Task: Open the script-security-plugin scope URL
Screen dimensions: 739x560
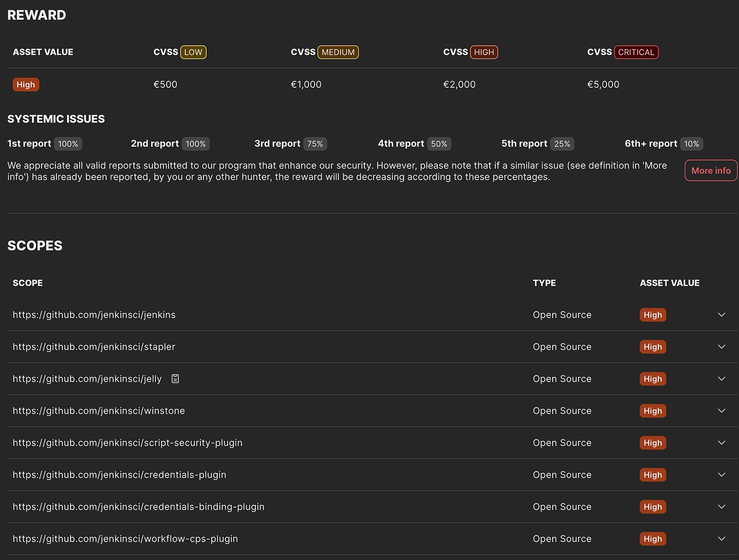Action: pos(127,443)
